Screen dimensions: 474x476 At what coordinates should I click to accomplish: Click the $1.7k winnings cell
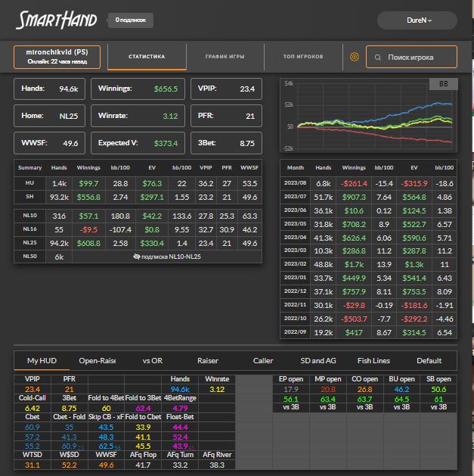pyautogui.click(x=354, y=264)
